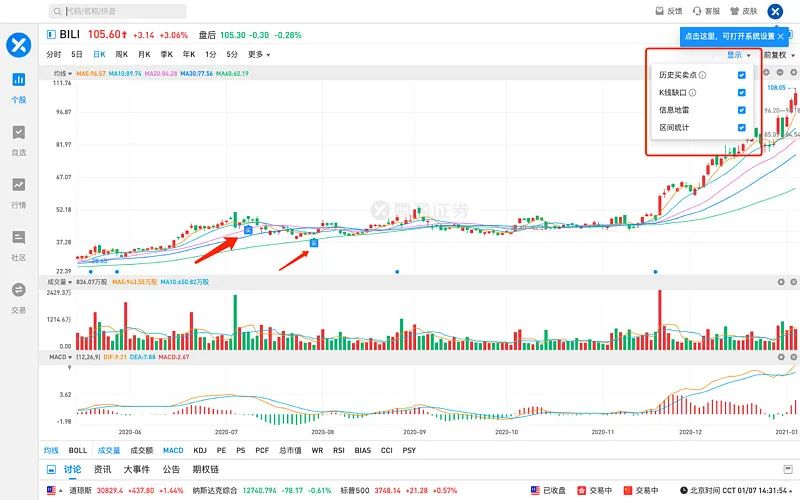Uncheck 历史买卖点 checkbox
This screenshot has height=500, width=800.
(x=741, y=75)
